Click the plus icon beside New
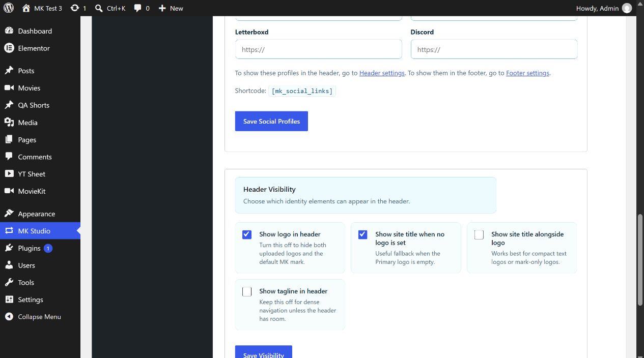The width and height of the screenshot is (644, 358). tap(162, 8)
